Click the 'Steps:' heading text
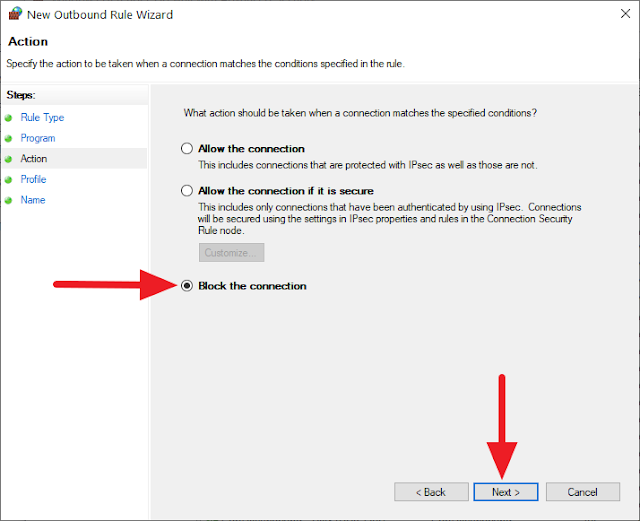This screenshot has height=521, width=640. [x=21, y=95]
